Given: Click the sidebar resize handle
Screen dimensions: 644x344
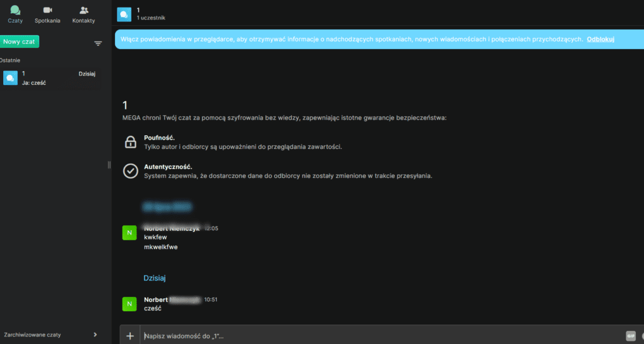Looking at the screenshot, I should 109,165.
